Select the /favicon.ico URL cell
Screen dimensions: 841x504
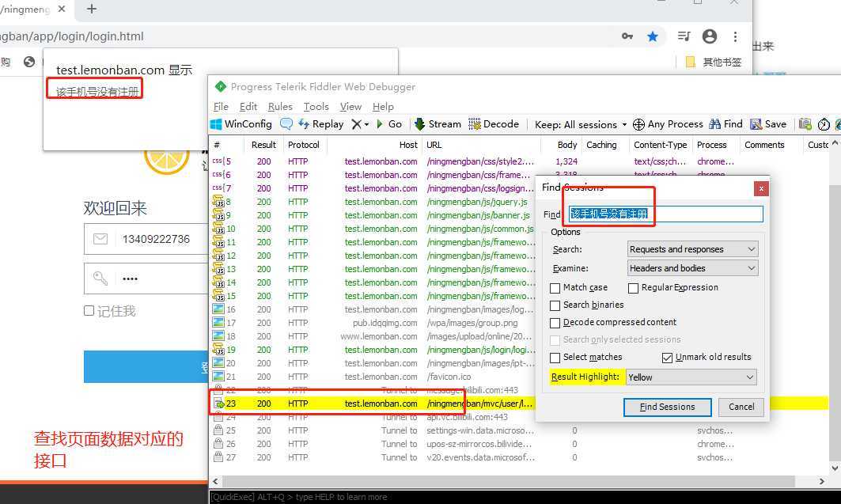pos(449,377)
